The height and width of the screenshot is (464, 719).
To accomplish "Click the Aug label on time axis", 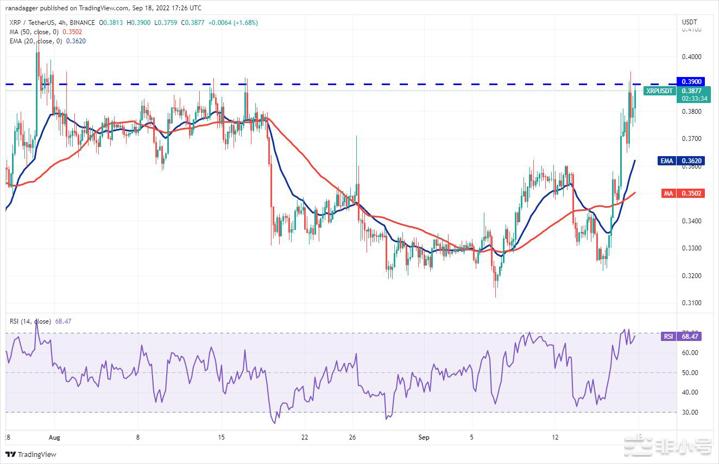I will coord(55,437).
